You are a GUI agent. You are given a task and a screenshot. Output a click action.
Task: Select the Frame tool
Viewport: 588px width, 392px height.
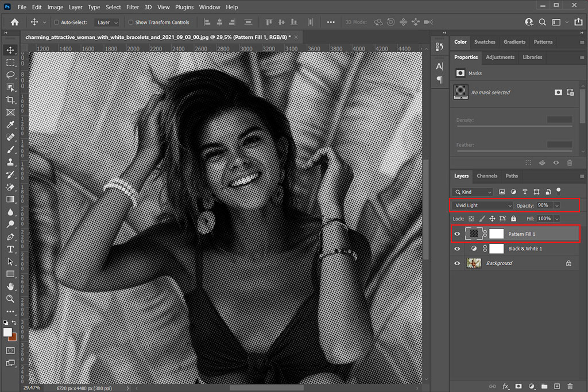point(10,112)
